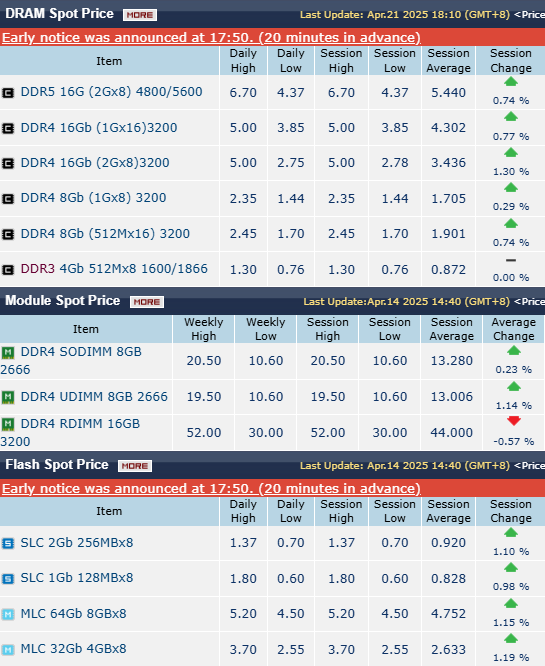Image resolution: width=545 pixels, height=666 pixels.
Task: Click the S icon beside SLC 2Gb 256MBx8
Action: 8,543
